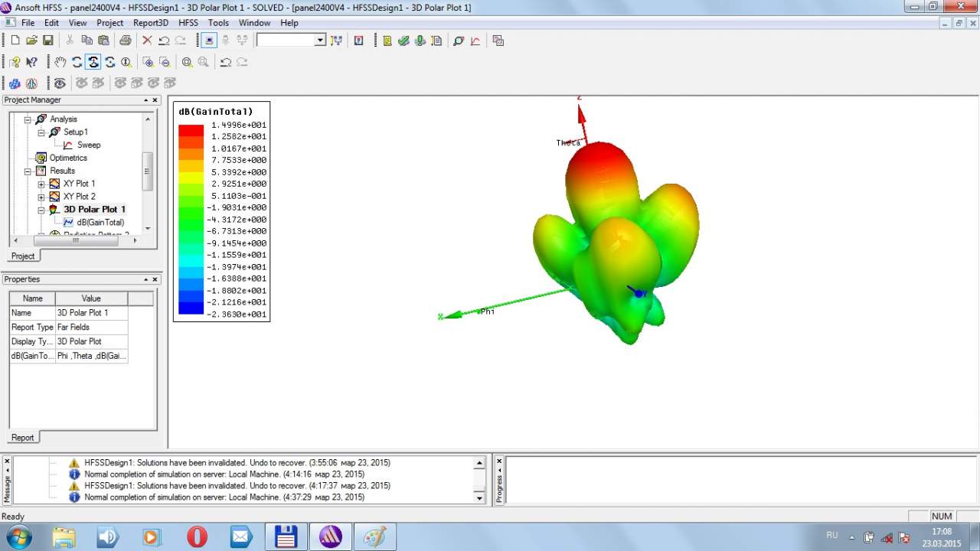Open the HFSS menu
Screen dimensions: 980x551
click(188, 23)
